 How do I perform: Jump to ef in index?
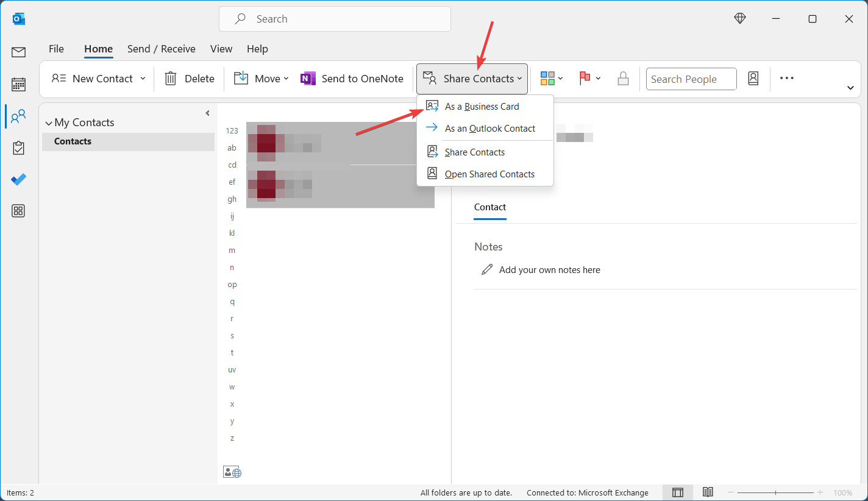click(232, 182)
